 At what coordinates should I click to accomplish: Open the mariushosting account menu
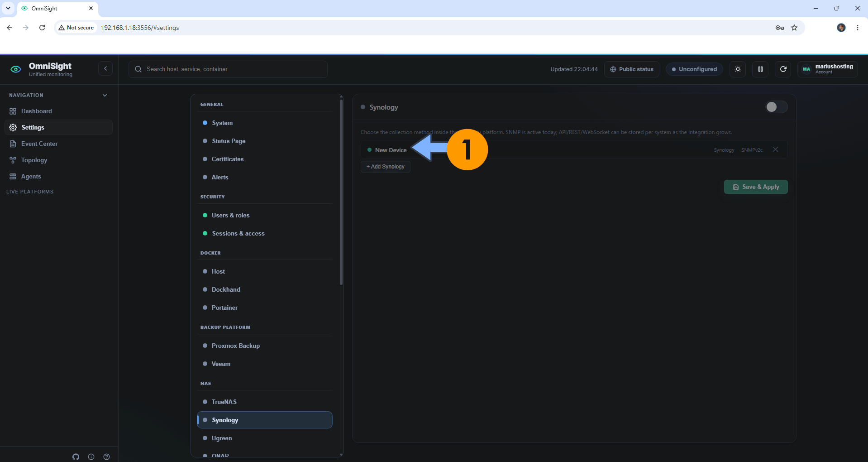[828, 69]
